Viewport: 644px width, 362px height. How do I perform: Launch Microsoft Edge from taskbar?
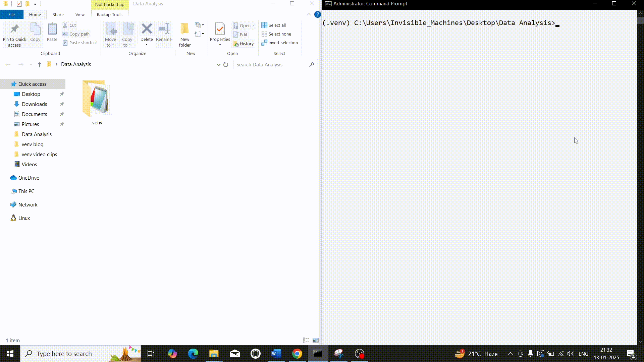tap(193, 354)
